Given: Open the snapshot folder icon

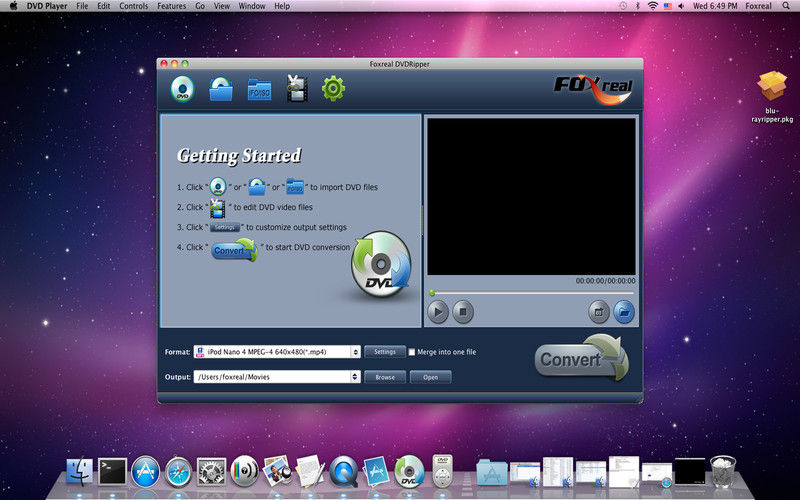Looking at the screenshot, I should click(x=624, y=312).
